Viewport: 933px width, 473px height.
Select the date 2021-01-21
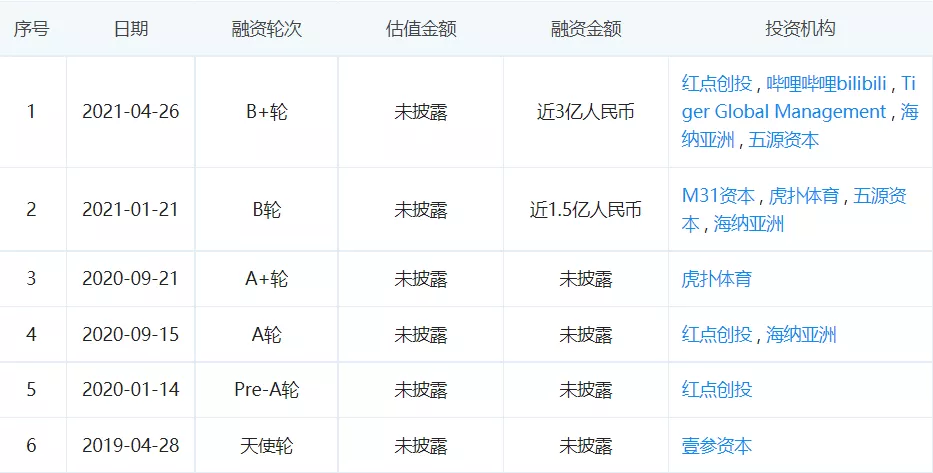coord(130,209)
